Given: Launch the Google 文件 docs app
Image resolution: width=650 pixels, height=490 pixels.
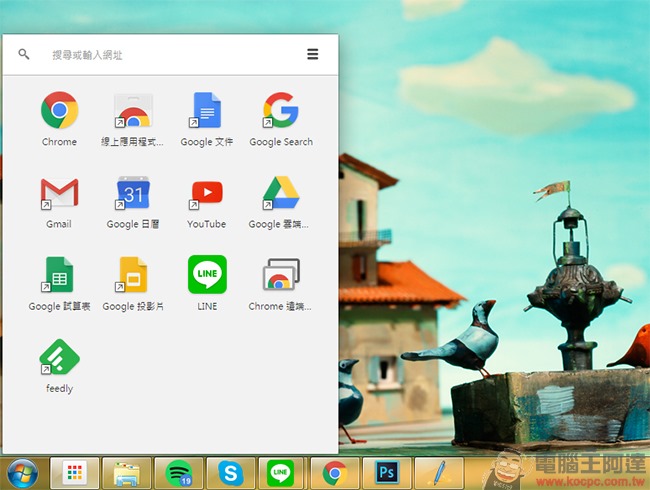Looking at the screenshot, I should [x=206, y=110].
